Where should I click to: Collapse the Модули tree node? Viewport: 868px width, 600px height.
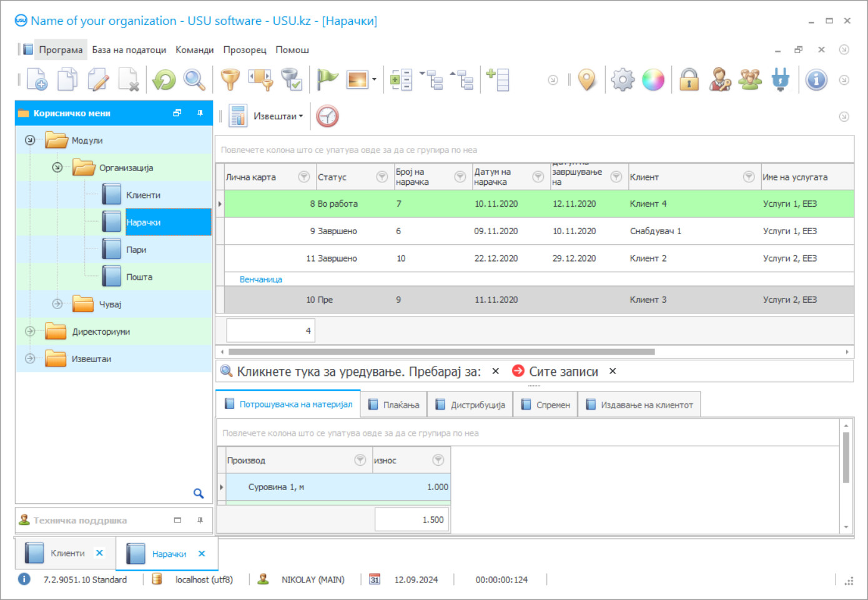(x=30, y=140)
